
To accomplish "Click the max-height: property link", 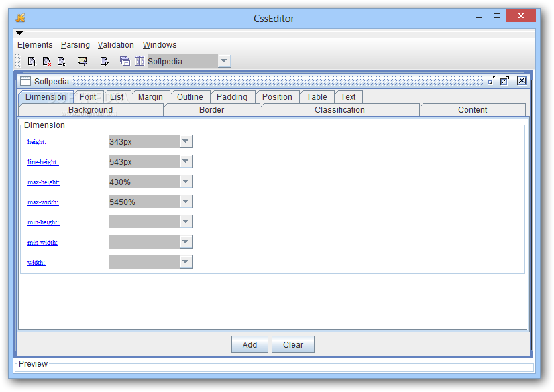I will click(44, 182).
